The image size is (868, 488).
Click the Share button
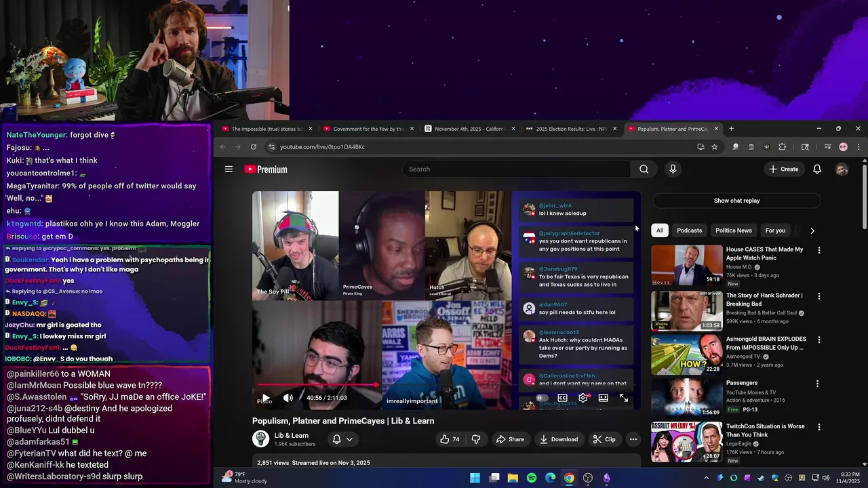510,439
